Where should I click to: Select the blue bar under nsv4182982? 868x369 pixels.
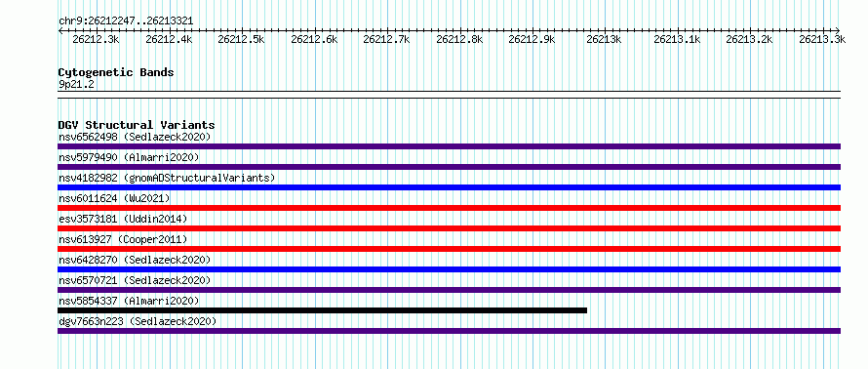coord(449,187)
